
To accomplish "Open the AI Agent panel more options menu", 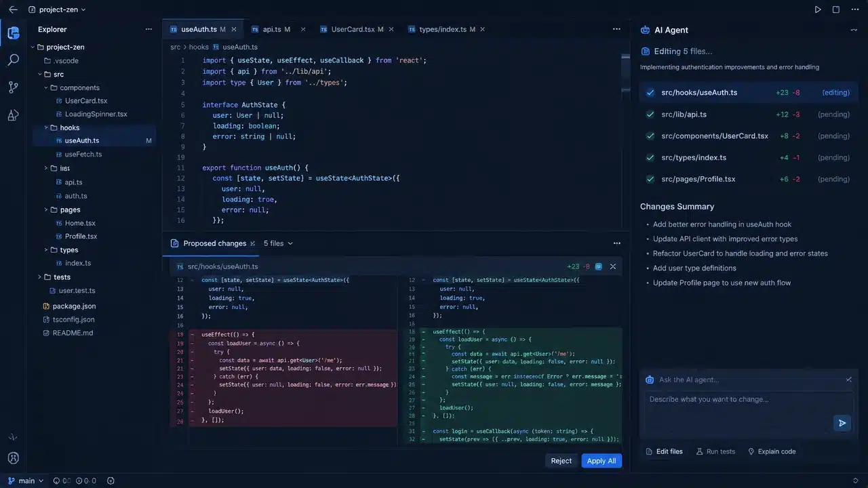I will tap(854, 30).
